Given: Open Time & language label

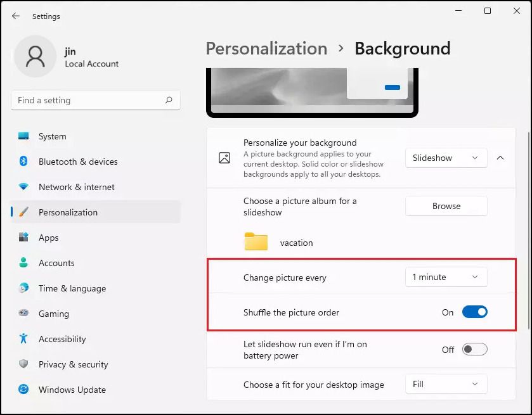Looking at the screenshot, I should tap(72, 288).
